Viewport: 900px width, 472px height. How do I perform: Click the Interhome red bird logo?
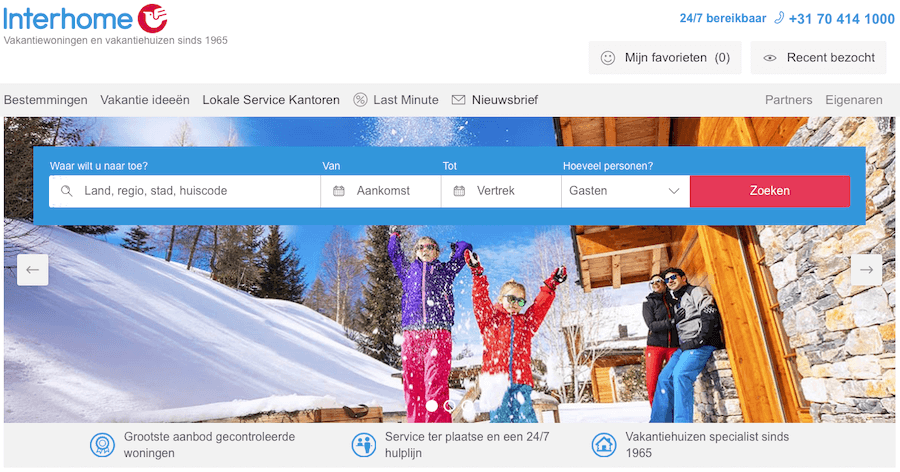[x=152, y=17]
